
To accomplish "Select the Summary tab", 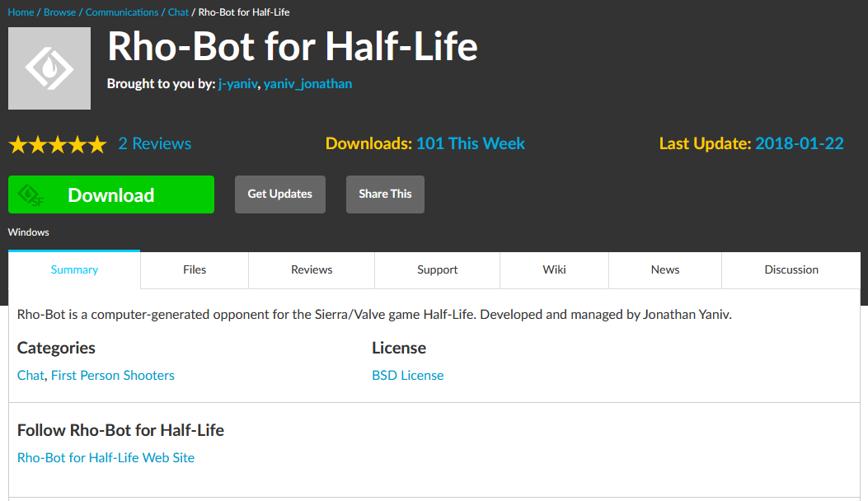I will [x=74, y=269].
